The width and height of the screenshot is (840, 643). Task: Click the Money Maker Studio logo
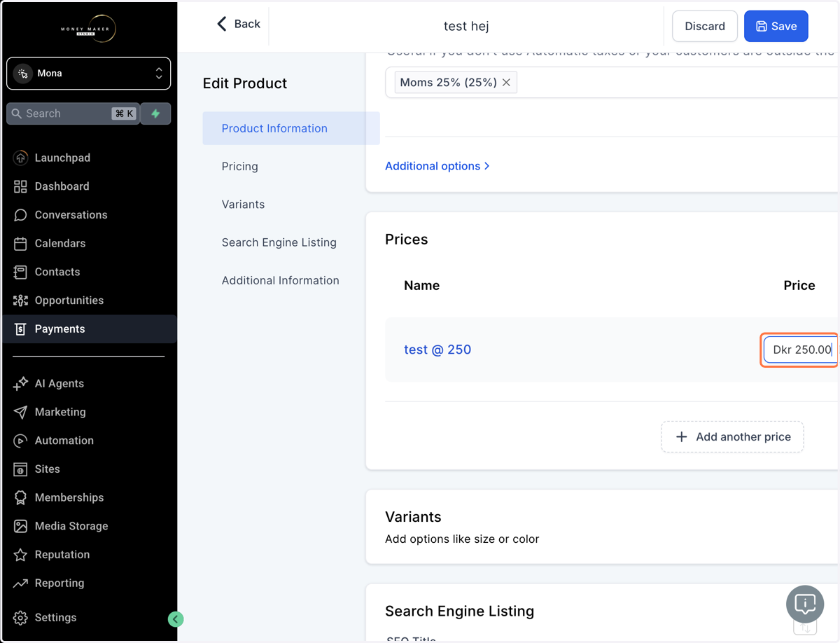coord(88,29)
